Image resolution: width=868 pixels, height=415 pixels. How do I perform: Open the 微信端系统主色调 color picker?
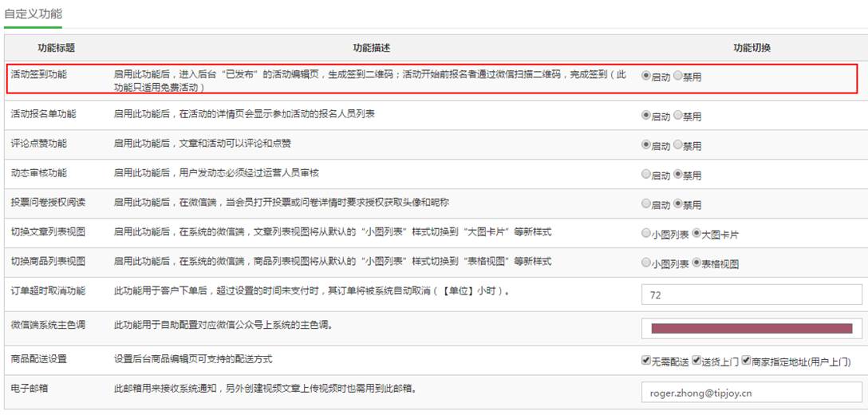point(751,328)
